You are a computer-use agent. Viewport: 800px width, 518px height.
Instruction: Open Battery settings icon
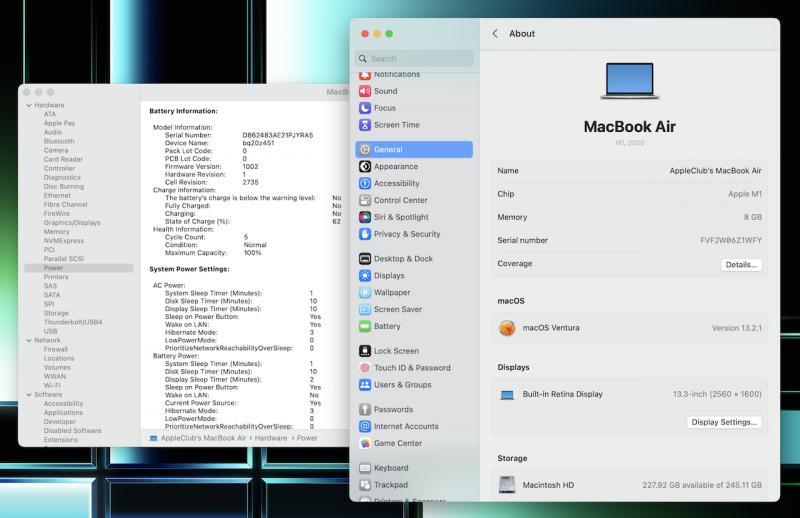click(365, 326)
